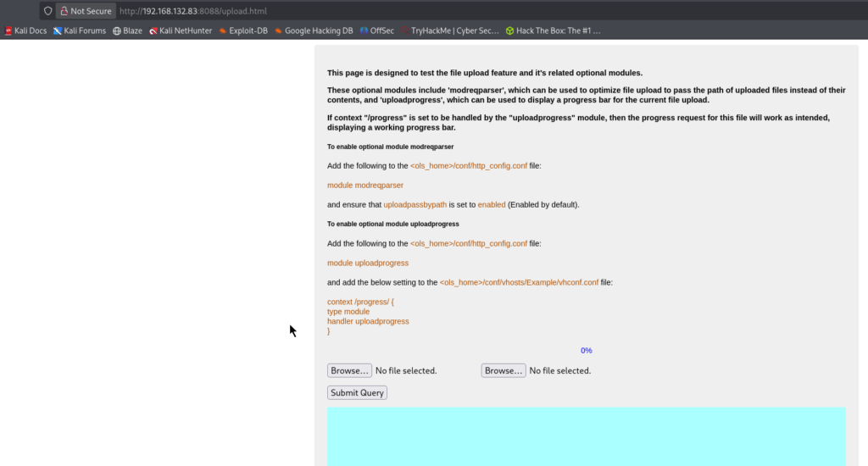Image resolution: width=868 pixels, height=466 pixels.
Task: Click the cyan output area
Action: coord(586,435)
